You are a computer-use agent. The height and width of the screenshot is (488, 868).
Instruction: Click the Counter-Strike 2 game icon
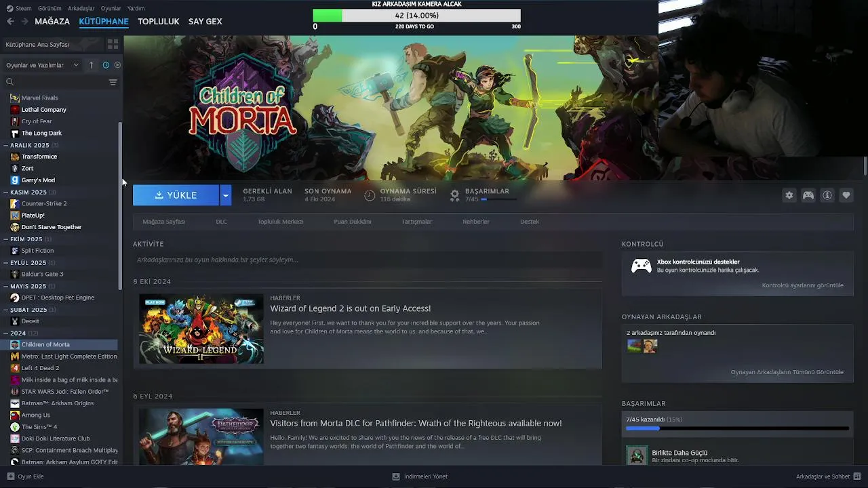point(15,203)
